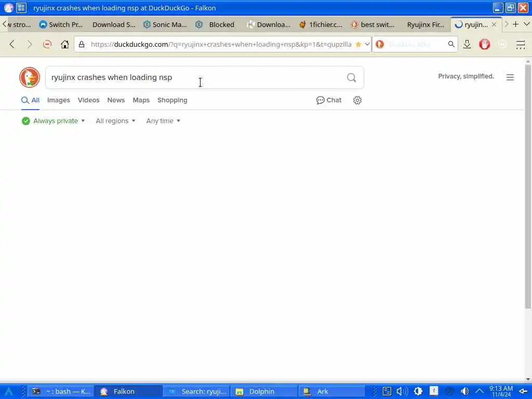Expand Any time filter dropdown
Screen dimensions: 532x399
[163, 121]
